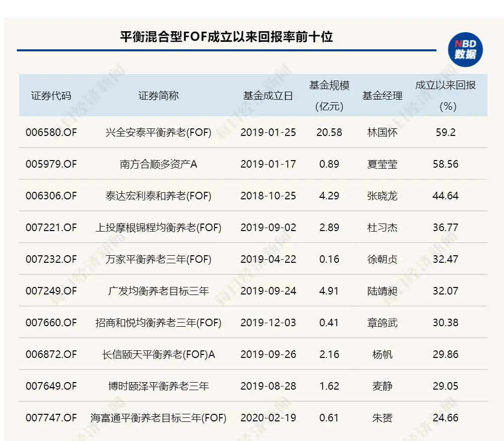The width and height of the screenshot is (504, 441).
Task: Click fund code 007660.OF
Action: (x=51, y=323)
